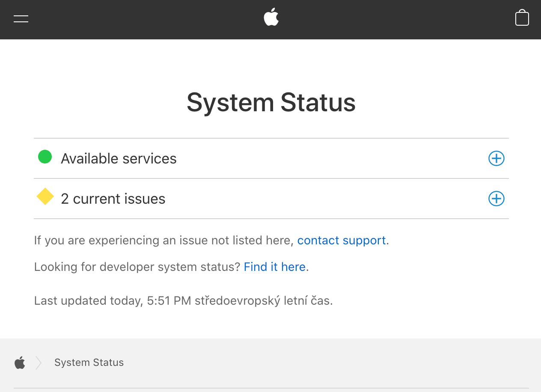The height and width of the screenshot is (392, 541).
Task: Click the Apple logo in top bar
Action: click(271, 18)
